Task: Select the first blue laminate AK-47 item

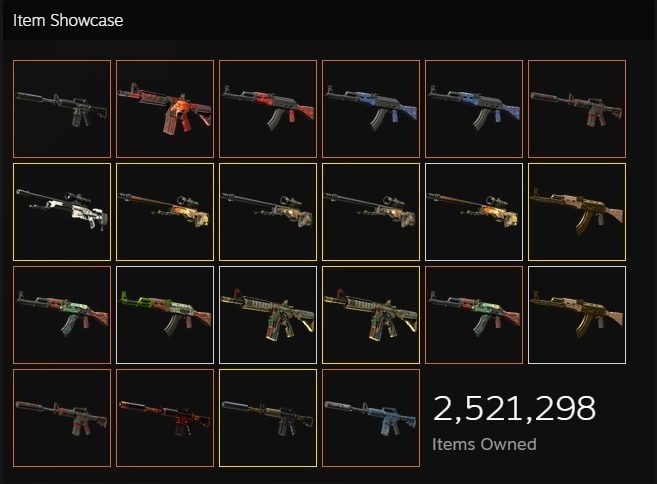Action: tap(371, 109)
